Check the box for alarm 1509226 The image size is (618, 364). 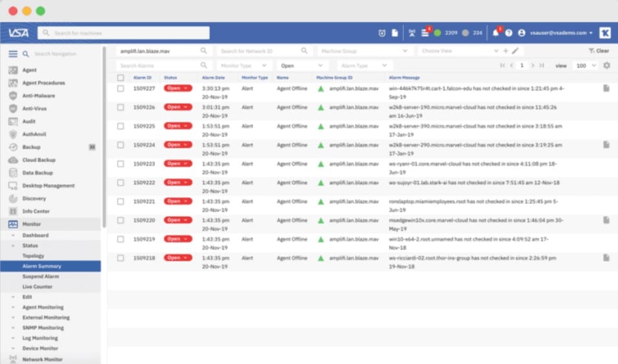pos(120,107)
